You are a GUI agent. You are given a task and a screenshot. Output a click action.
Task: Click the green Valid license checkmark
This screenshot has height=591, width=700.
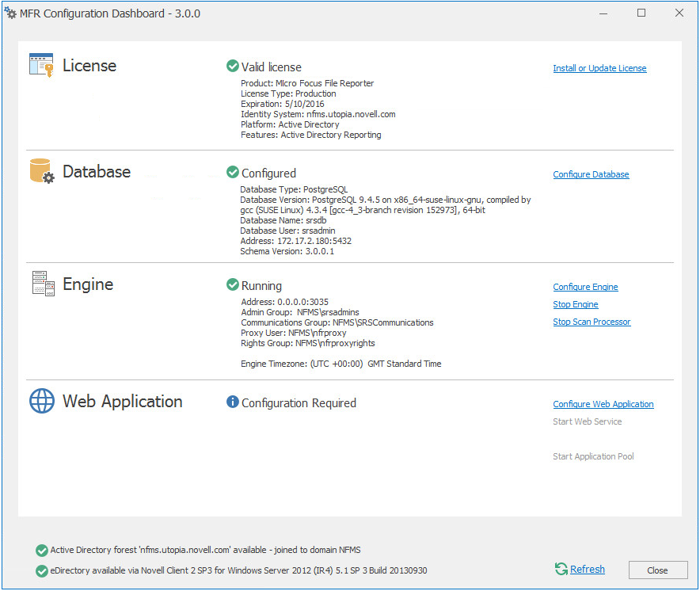click(x=233, y=67)
